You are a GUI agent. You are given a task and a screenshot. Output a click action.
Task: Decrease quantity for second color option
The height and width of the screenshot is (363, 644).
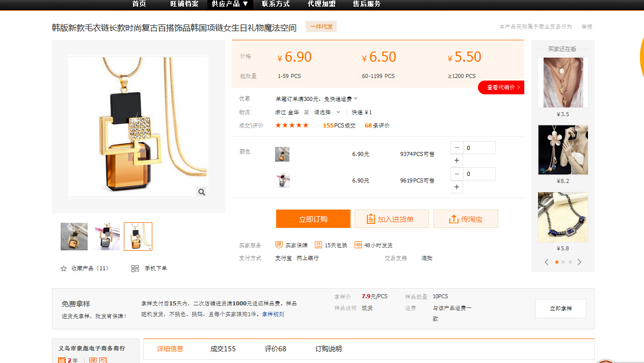[457, 174]
